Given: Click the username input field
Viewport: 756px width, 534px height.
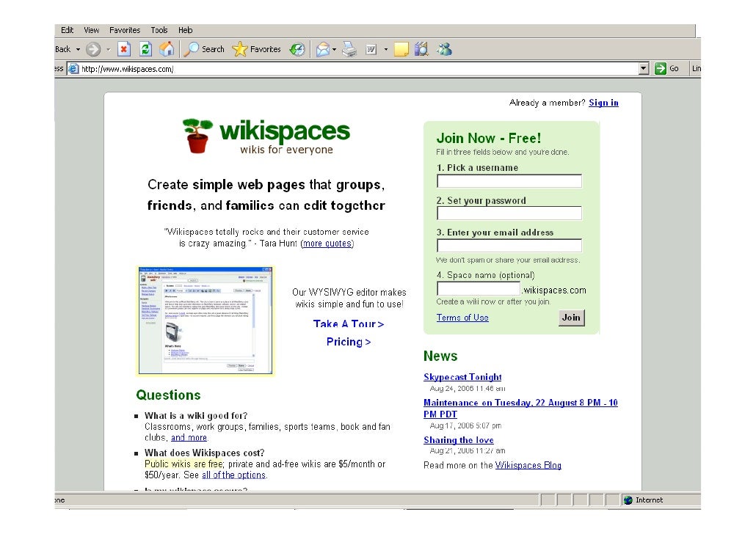Looking at the screenshot, I should 509,181.
